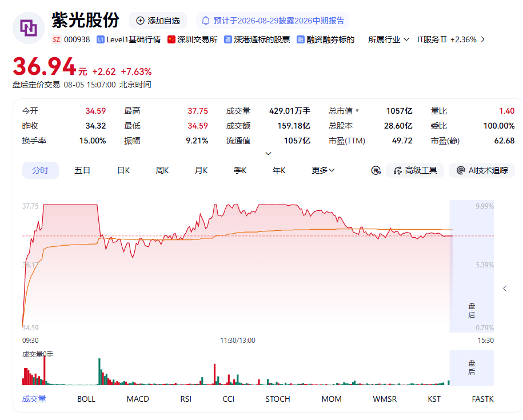Select the FASTK indicator tab
This screenshot has height=420, width=523.
point(482,399)
